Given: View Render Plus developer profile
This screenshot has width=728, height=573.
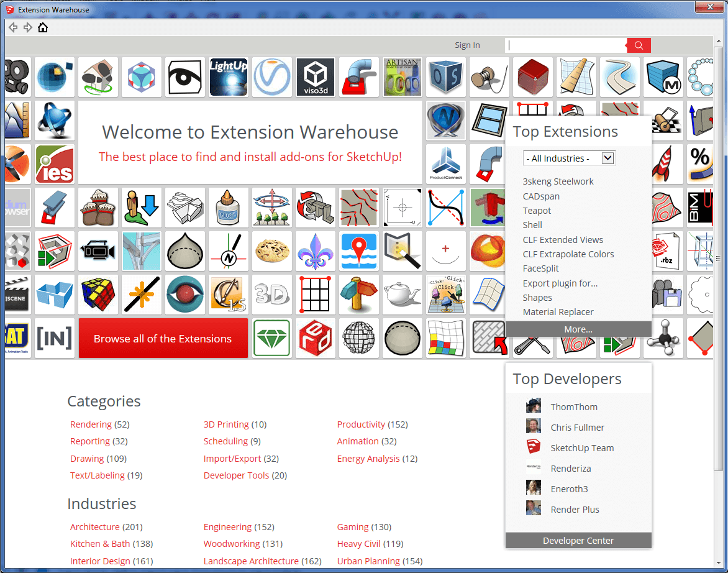Looking at the screenshot, I should pyautogui.click(x=575, y=510).
